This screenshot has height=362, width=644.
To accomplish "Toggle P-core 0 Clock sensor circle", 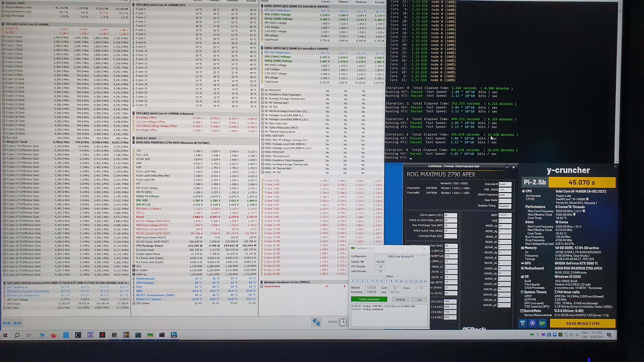I will tap(3, 37).
